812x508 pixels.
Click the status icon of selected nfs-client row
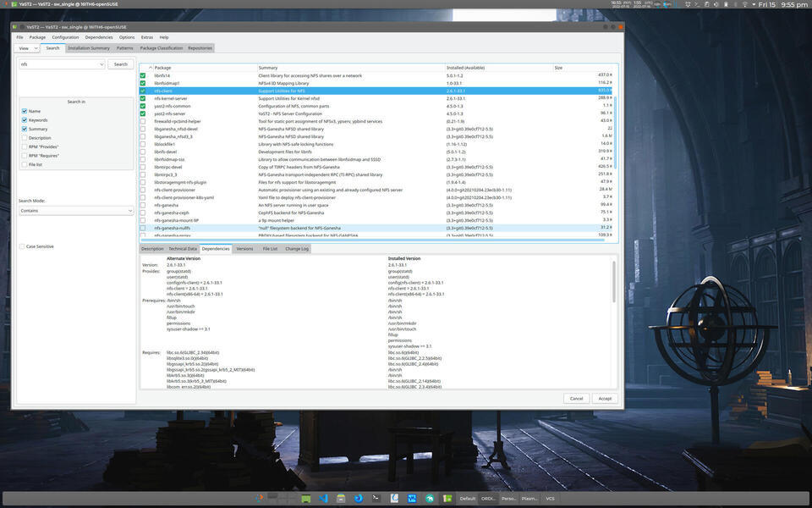coord(143,91)
